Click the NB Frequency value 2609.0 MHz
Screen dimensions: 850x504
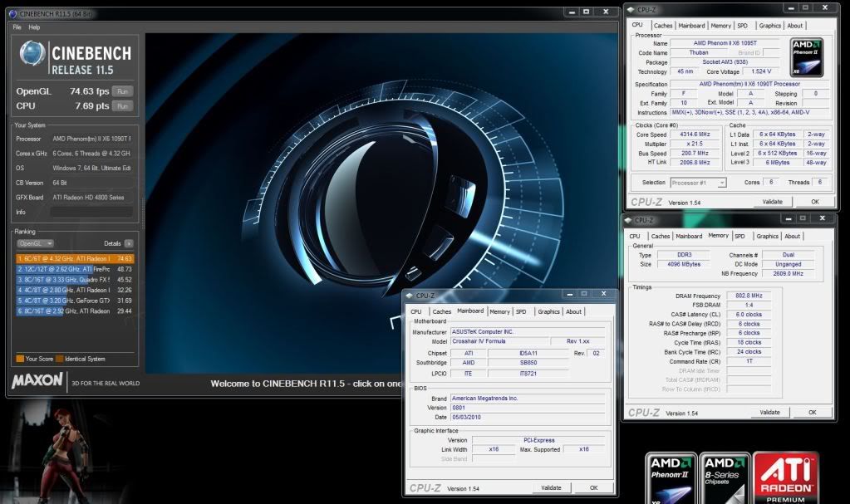(x=789, y=274)
